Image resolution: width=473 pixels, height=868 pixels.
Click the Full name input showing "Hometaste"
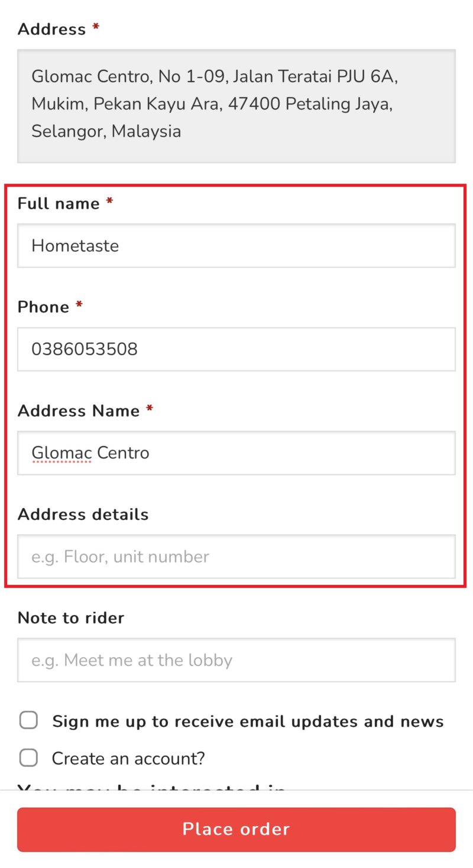[x=236, y=245]
